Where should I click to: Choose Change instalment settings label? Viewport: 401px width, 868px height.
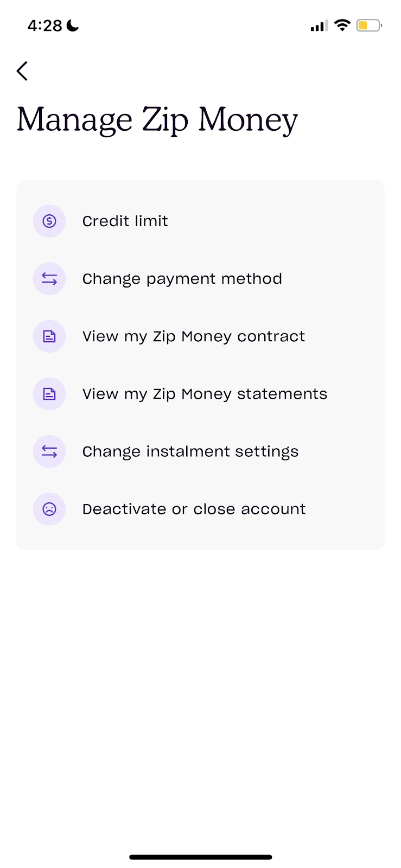(190, 451)
